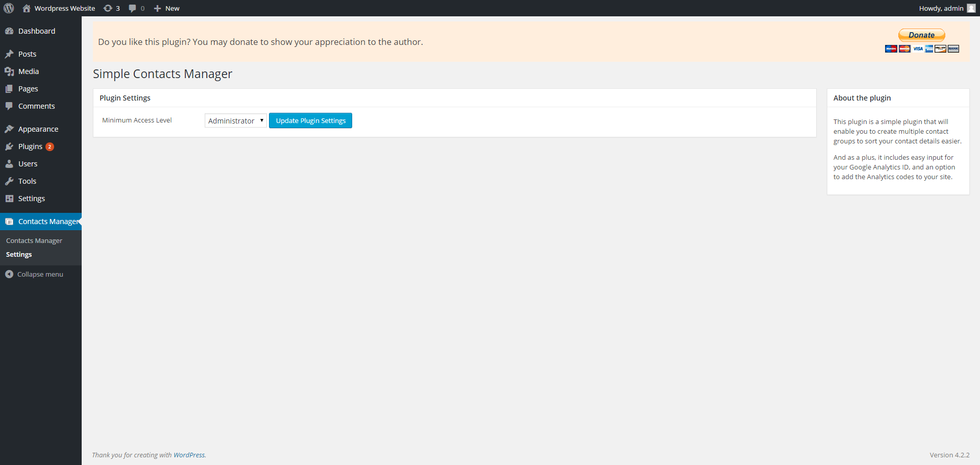Open the site home icon
The width and height of the screenshot is (980, 465).
[x=27, y=8]
